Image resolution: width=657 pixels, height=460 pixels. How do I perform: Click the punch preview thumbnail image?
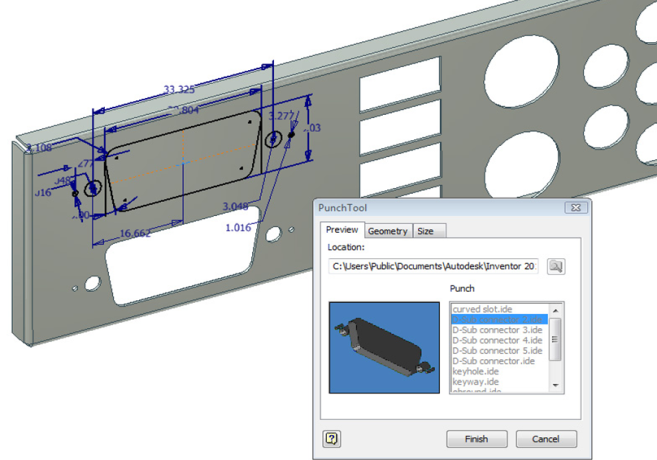[x=384, y=348]
